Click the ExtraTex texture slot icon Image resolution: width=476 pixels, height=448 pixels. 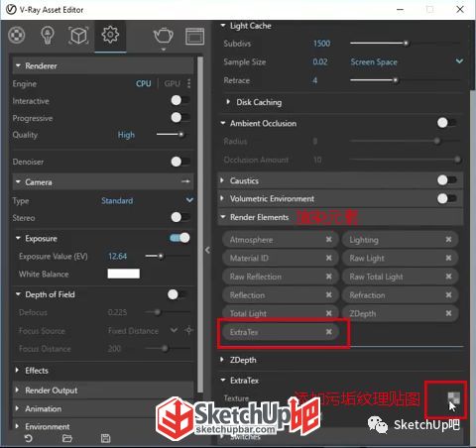(x=453, y=397)
